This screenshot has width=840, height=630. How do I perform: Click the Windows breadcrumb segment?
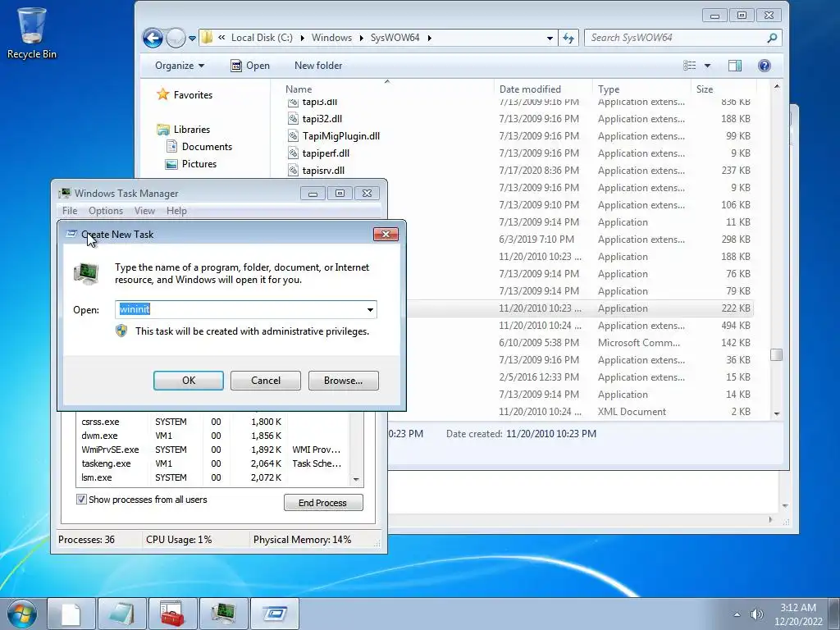tap(331, 38)
